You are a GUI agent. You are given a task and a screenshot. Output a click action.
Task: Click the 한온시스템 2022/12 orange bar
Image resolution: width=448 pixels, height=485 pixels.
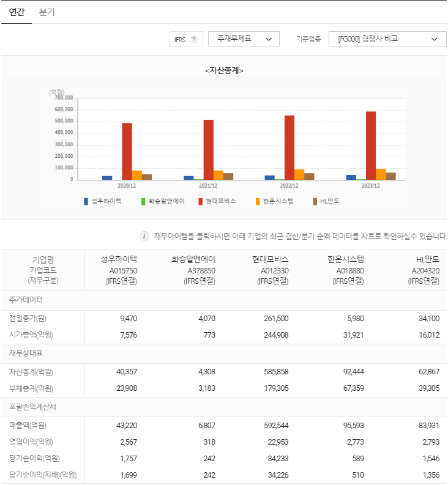pyautogui.click(x=299, y=175)
